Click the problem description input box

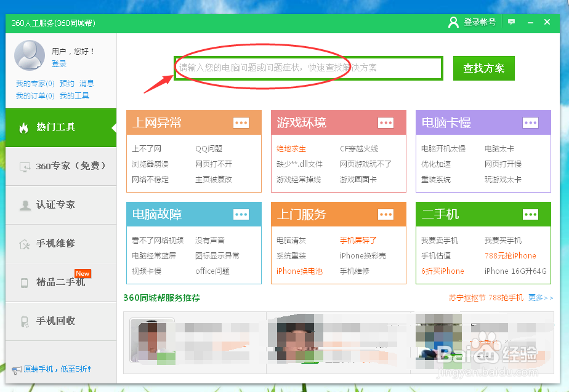tap(308, 68)
